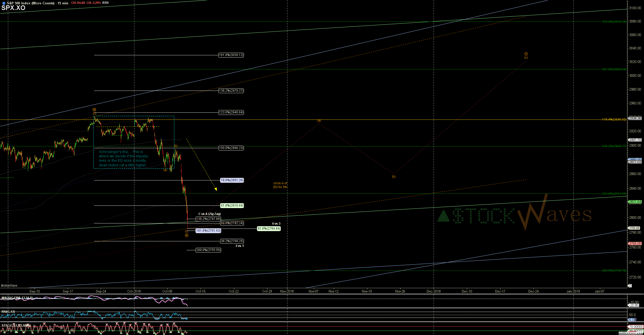Open the MACD(C,EMA,13,34,8) study label
The image size is (644, 335).
(17, 298)
